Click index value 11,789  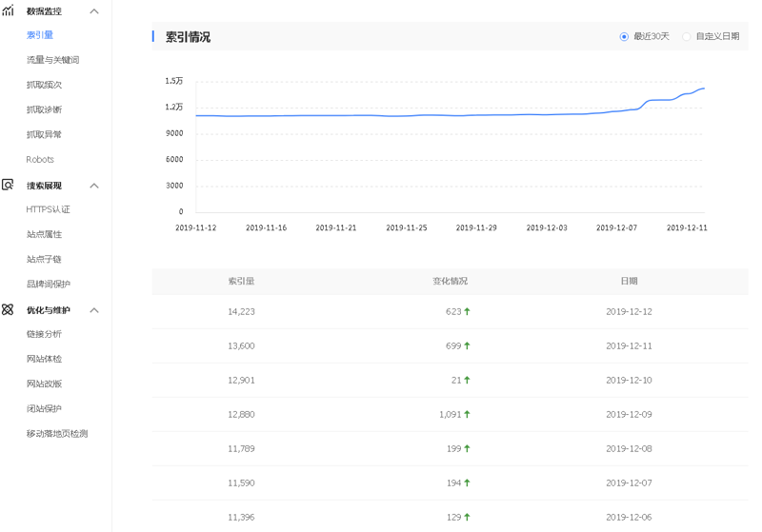(x=242, y=448)
